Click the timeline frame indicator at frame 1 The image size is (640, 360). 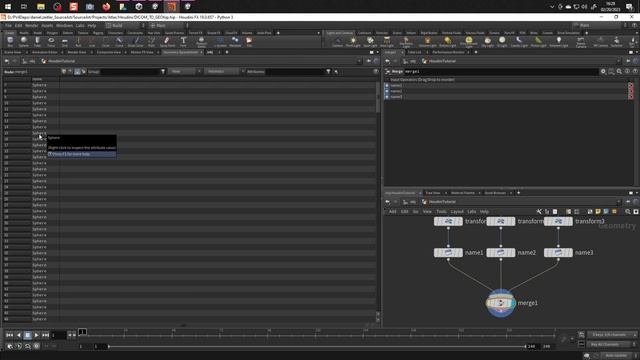click(x=82, y=332)
